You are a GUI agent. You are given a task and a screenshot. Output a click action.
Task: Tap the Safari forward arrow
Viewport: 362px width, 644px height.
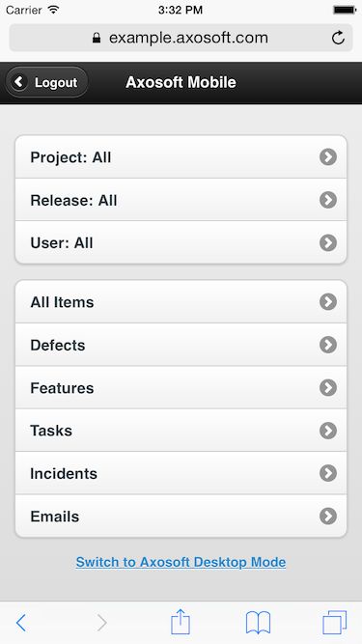101,623
